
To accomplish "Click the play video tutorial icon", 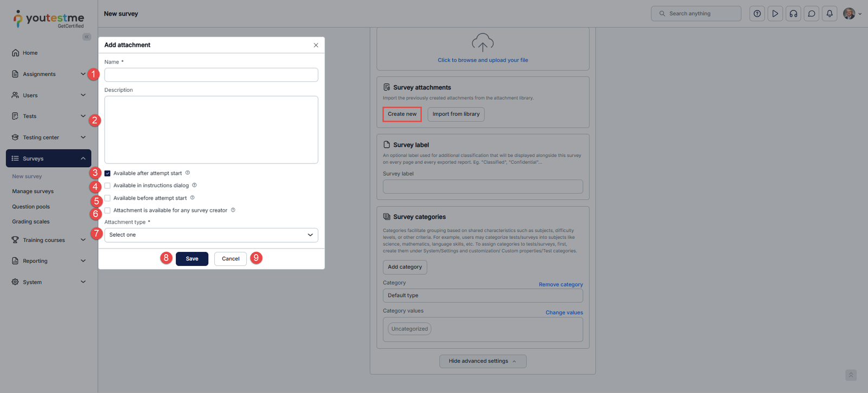I will point(775,14).
